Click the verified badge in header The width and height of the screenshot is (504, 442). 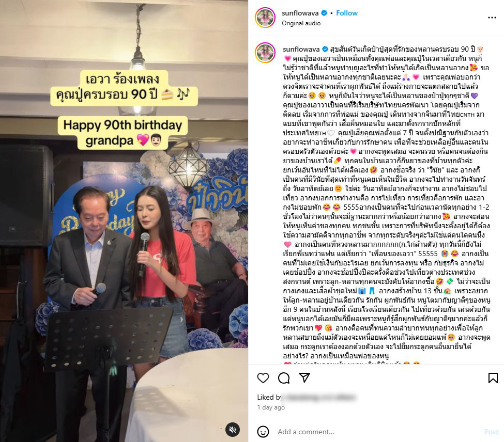tap(324, 13)
